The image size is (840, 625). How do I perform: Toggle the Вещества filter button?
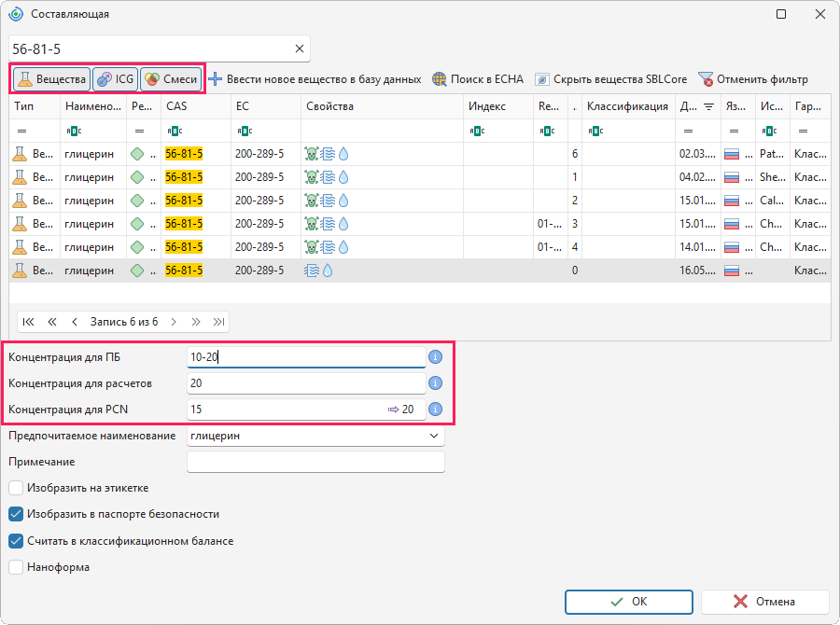click(x=52, y=79)
